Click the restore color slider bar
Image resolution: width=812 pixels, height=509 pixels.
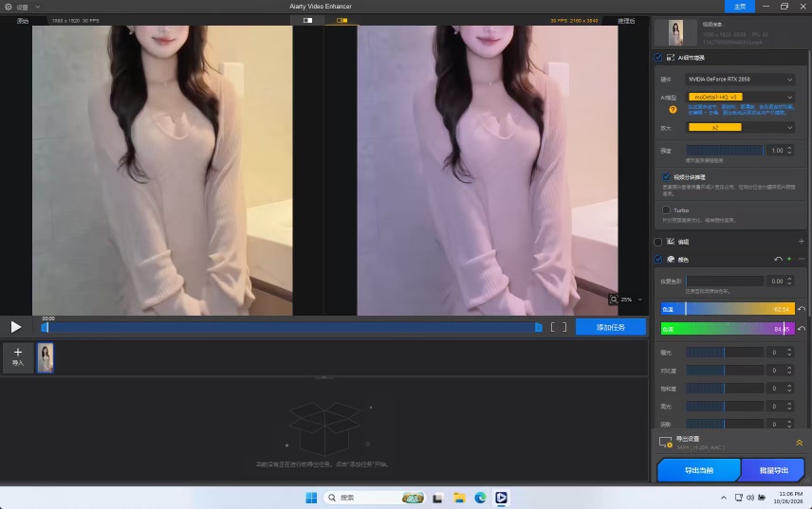(x=725, y=281)
